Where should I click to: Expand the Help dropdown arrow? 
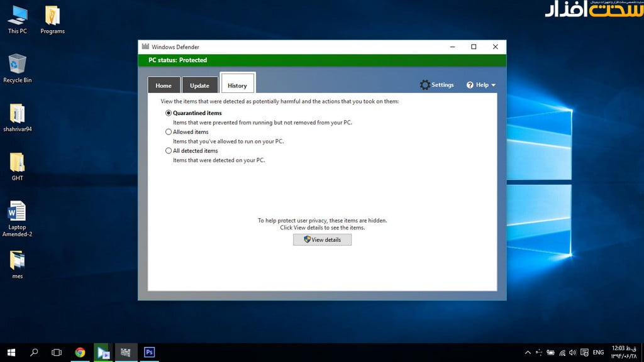pos(493,85)
